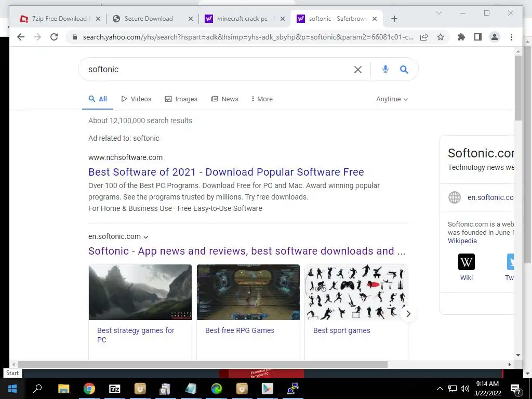The height and width of the screenshot is (399, 532).
Task: Open en.softonic.co link in side panel
Action: click(x=490, y=197)
